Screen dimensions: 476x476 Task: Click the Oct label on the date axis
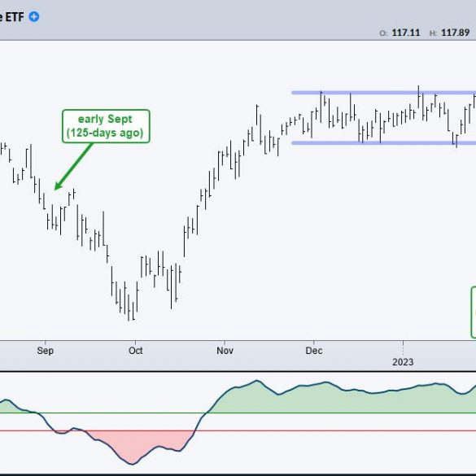[135, 351]
